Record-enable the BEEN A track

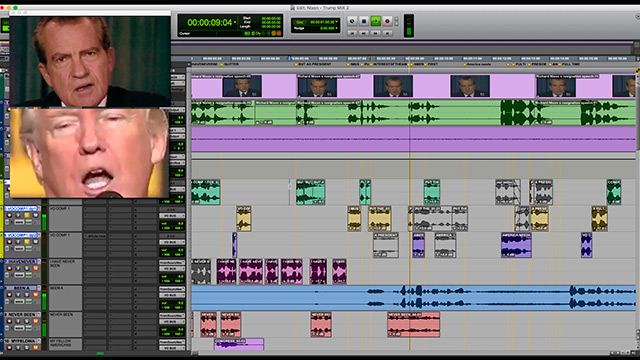pyautogui.click(x=9, y=295)
